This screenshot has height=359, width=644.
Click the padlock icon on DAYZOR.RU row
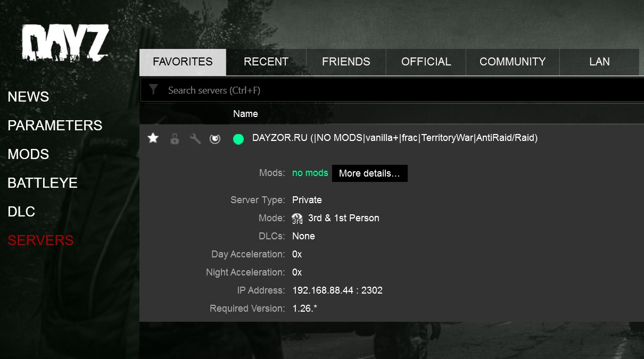pyautogui.click(x=175, y=139)
